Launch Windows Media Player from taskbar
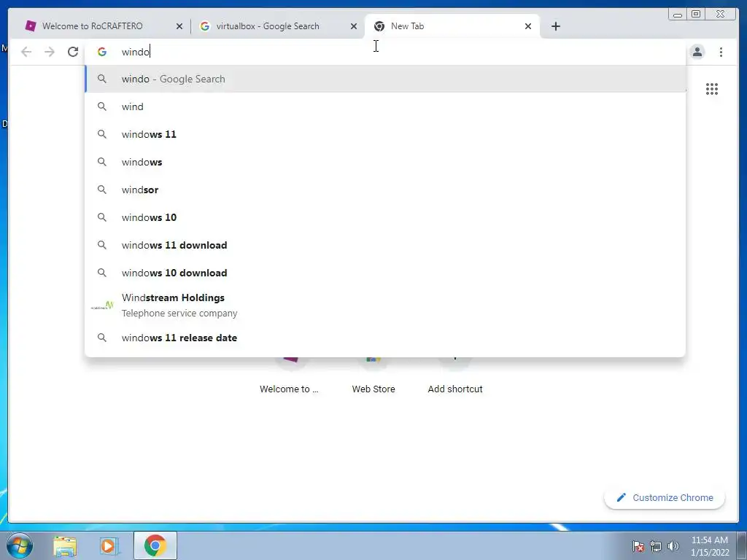Image resolution: width=747 pixels, height=560 pixels. [x=109, y=545]
